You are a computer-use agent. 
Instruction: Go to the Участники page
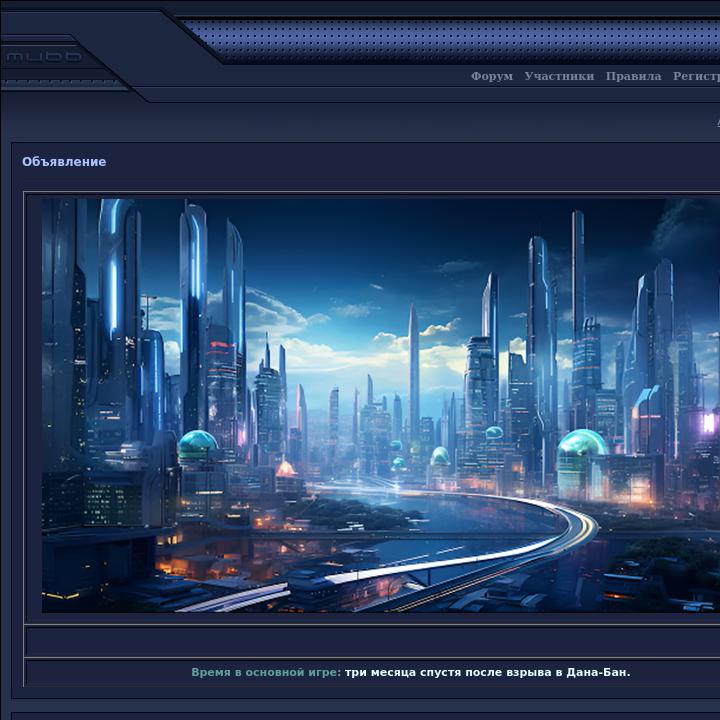coord(558,76)
